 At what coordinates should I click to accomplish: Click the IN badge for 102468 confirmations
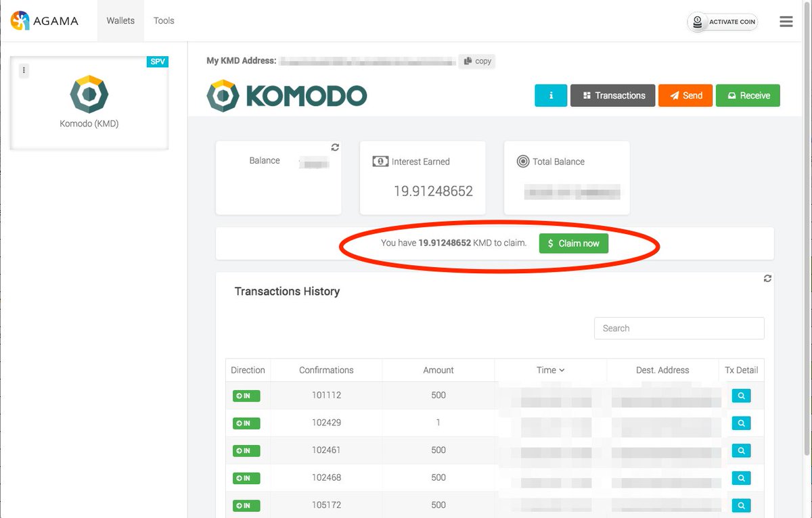pos(246,478)
